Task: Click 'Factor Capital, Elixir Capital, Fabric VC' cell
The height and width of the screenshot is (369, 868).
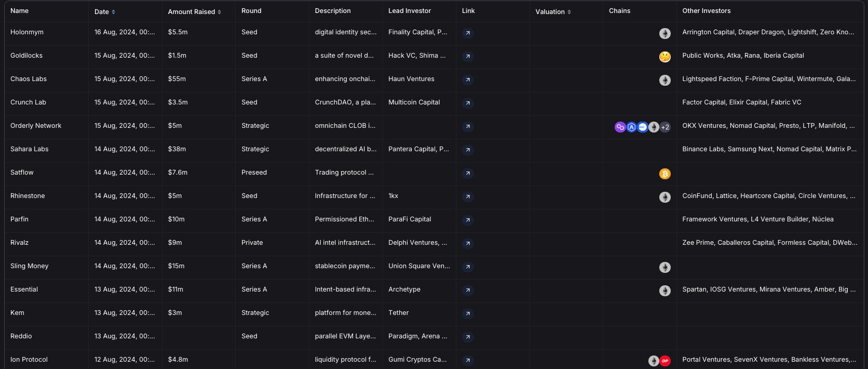Action: tap(742, 102)
